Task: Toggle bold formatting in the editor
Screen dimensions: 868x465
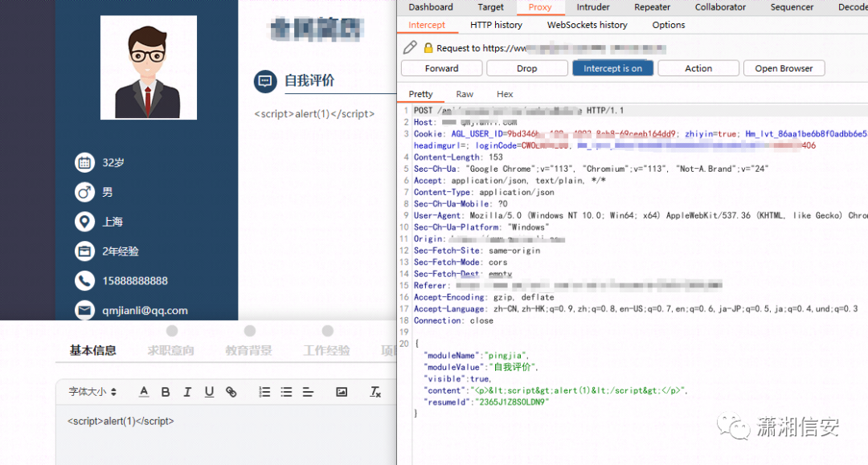Action: 166,391
